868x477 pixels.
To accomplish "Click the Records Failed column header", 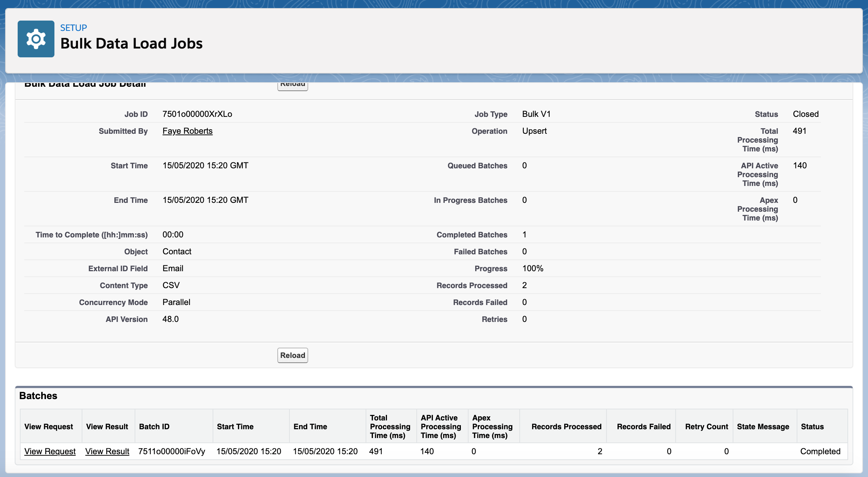I will click(x=643, y=427).
